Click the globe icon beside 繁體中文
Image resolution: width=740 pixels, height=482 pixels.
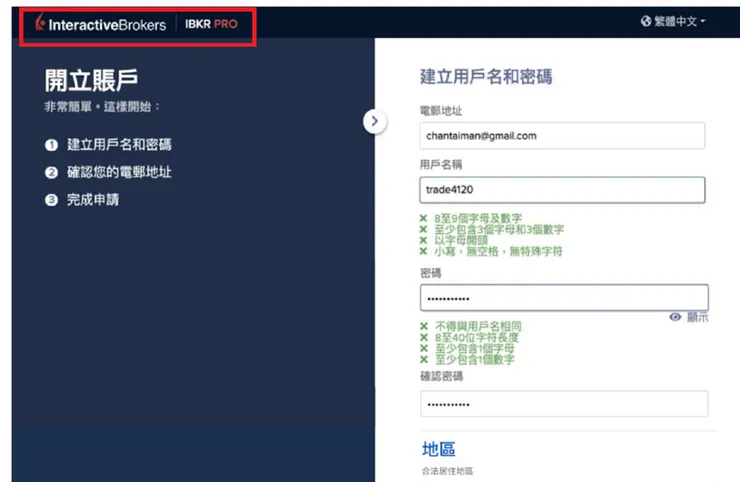tap(646, 21)
